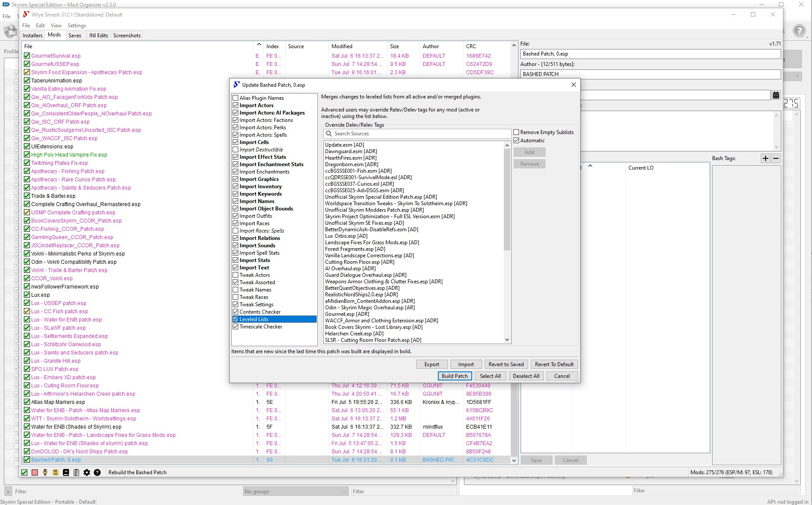Screen dimensions: 812x505
Task: Click the orange box launcher icon in the status bar
Action: click(x=56, y=472)
